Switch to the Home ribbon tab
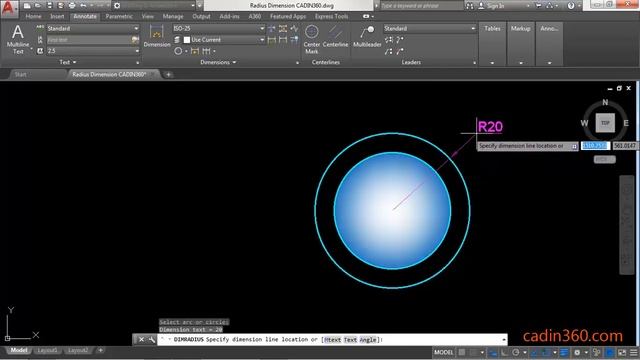This screenshot has width=640, height=360. click(x=33, y=16)
